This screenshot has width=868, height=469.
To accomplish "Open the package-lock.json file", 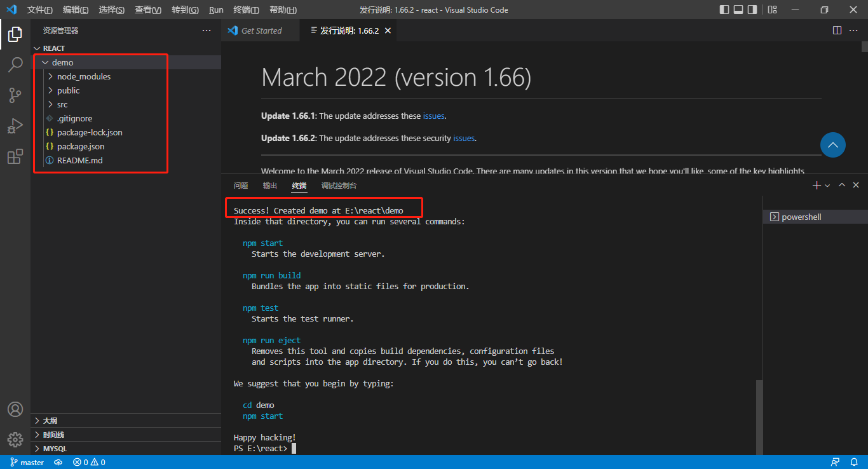I will (x=126, y=132).
